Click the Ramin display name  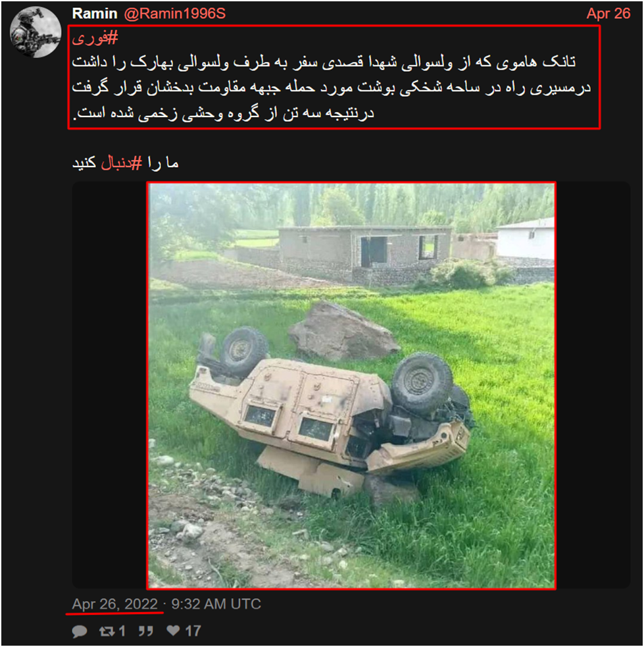(95, 14)
